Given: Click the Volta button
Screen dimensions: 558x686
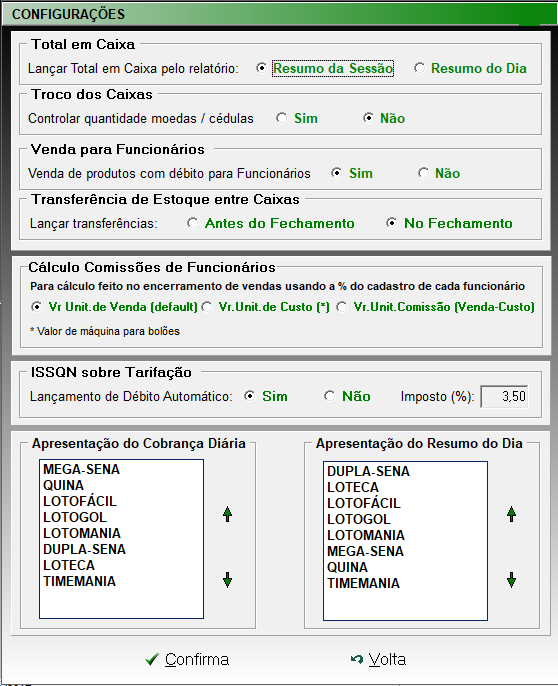Looking at the screenshot, I should (379, 659).
